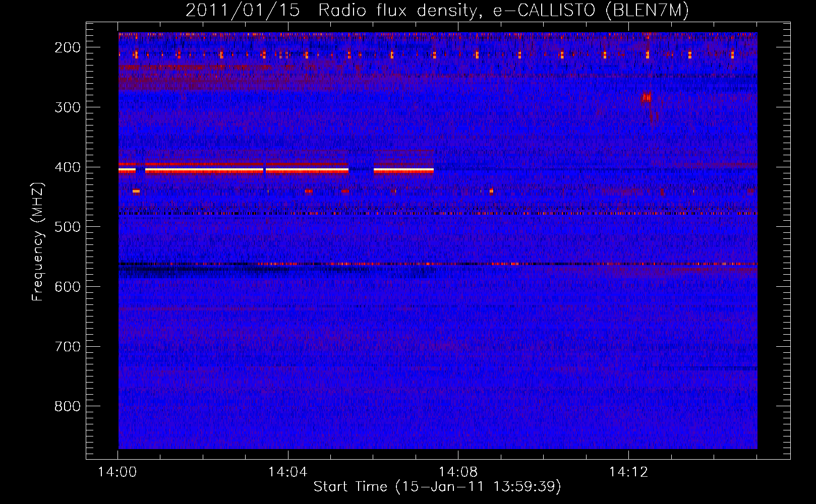Click the red burst near 14:12 at 285 MHz
816x504 pixels.
646,98
